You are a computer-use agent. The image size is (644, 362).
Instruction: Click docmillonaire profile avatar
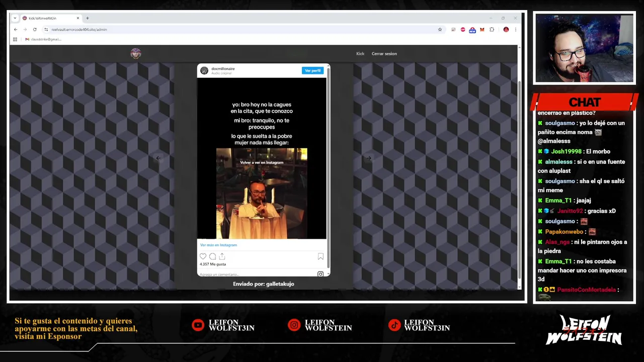204,70
